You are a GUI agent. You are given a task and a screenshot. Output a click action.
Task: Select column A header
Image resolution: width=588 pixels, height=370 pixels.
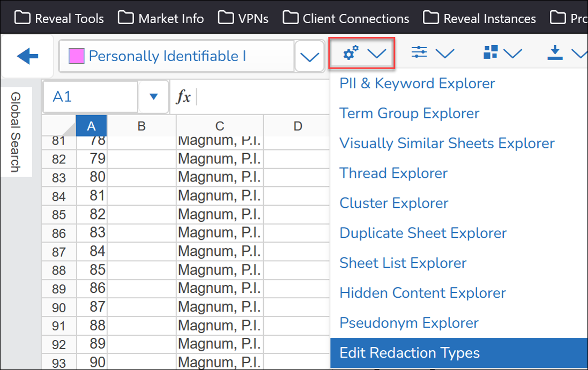pyautogui.click(x=92, y=126)
